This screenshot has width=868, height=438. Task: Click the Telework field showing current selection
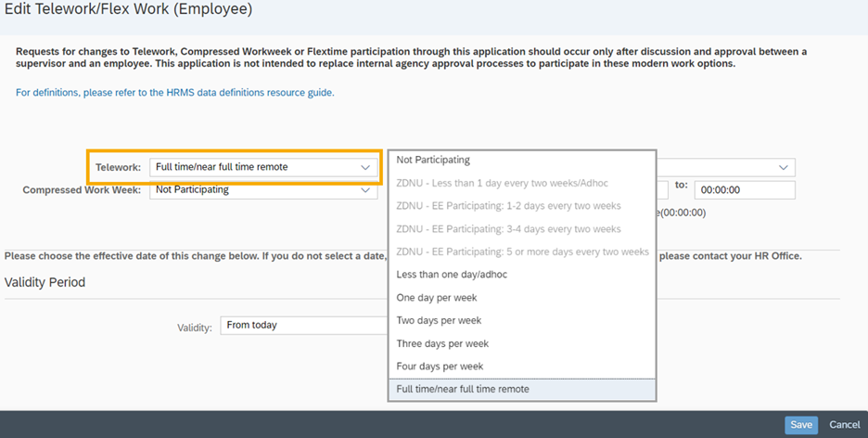click(252, 168)
